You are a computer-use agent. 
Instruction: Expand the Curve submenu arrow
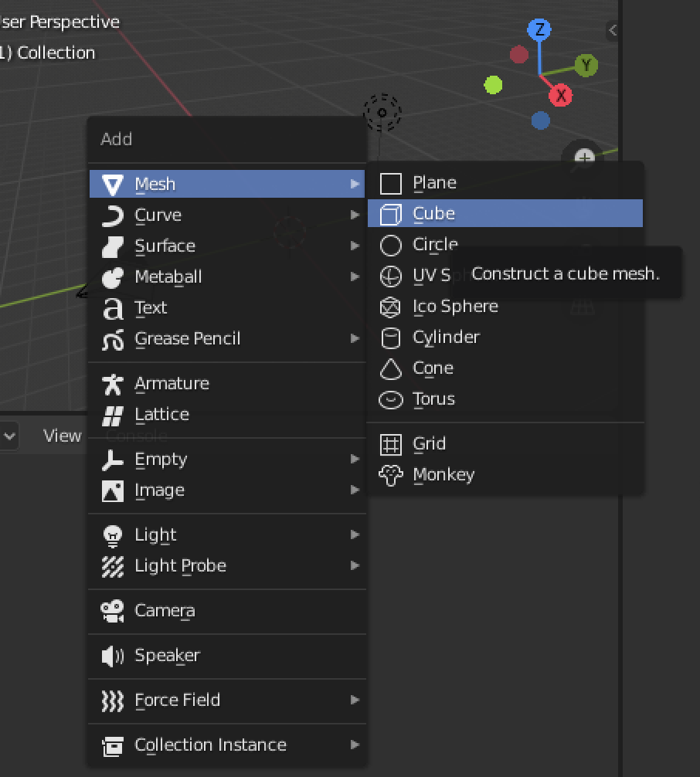(355, 215)
